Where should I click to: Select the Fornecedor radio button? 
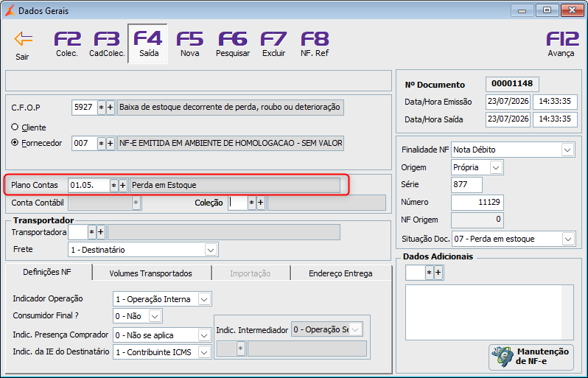[15, 142]
